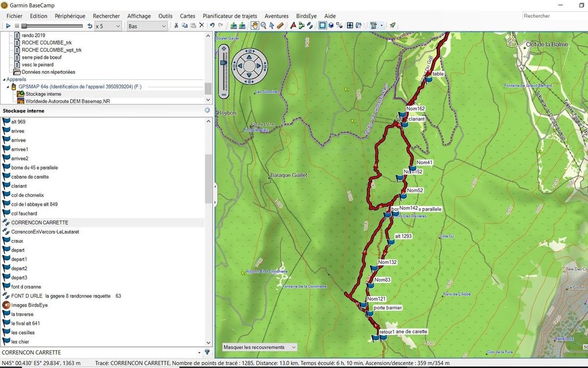
Task: Open the Cartes menu
Action: (x=188, y=16)
